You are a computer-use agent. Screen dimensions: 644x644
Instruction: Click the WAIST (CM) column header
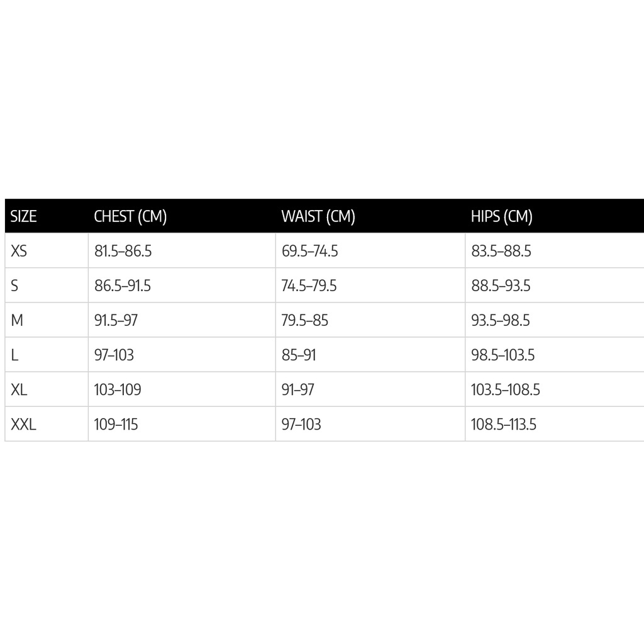pyautogui.click(x=318, y=216)
